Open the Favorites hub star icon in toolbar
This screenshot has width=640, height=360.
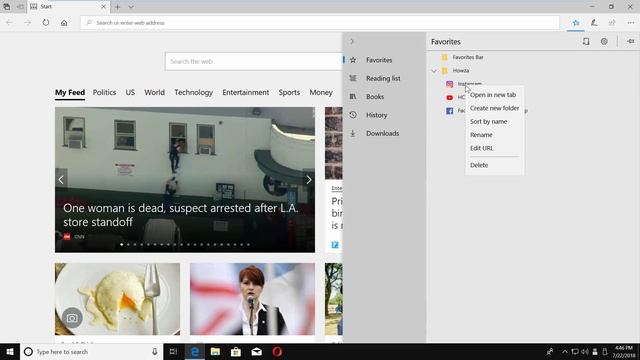(x=576, y=22)
